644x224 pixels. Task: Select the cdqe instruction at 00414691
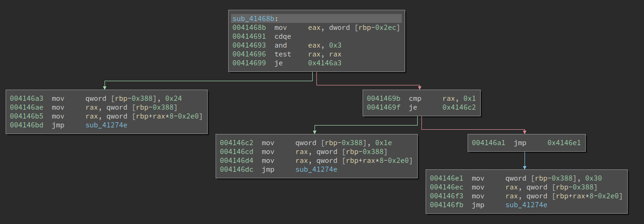point(283,36)
